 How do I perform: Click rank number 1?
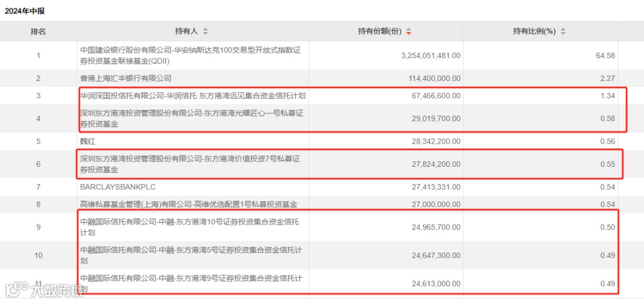coord(38,55)
